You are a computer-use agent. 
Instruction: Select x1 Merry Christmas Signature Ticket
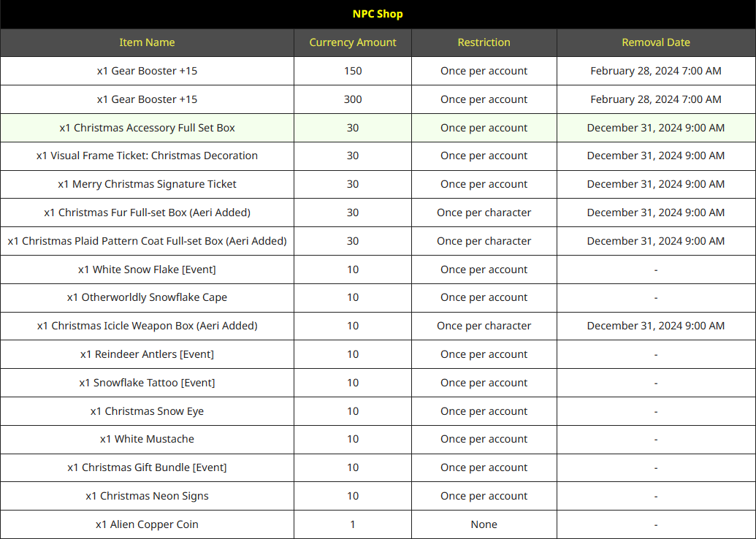pyautogui.click(x=147, y=184)
